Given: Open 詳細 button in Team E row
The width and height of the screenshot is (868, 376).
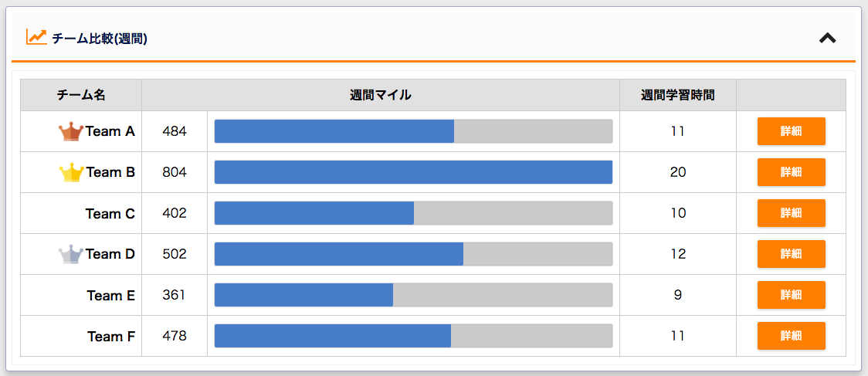Looking at the screenshot, I should [791, 295].
